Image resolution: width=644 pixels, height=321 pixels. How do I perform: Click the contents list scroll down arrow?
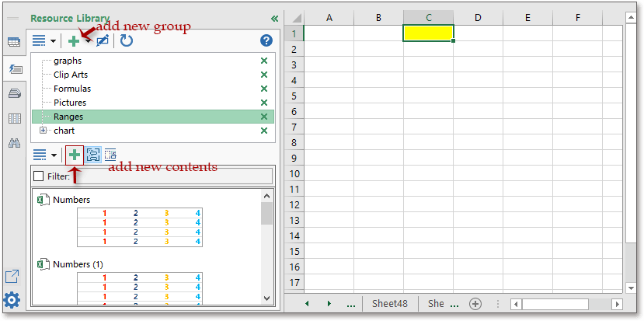pyautogui.click(x=266, y=298)
